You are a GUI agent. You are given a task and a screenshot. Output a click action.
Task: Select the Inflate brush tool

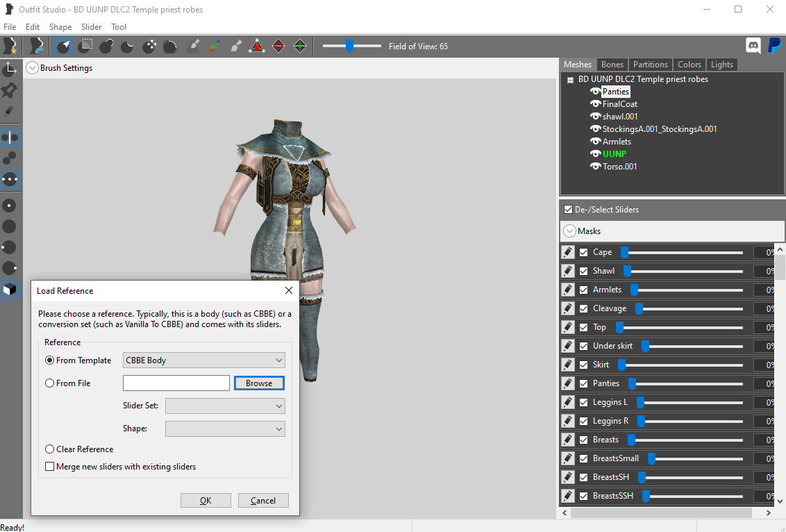coord(106,46)
